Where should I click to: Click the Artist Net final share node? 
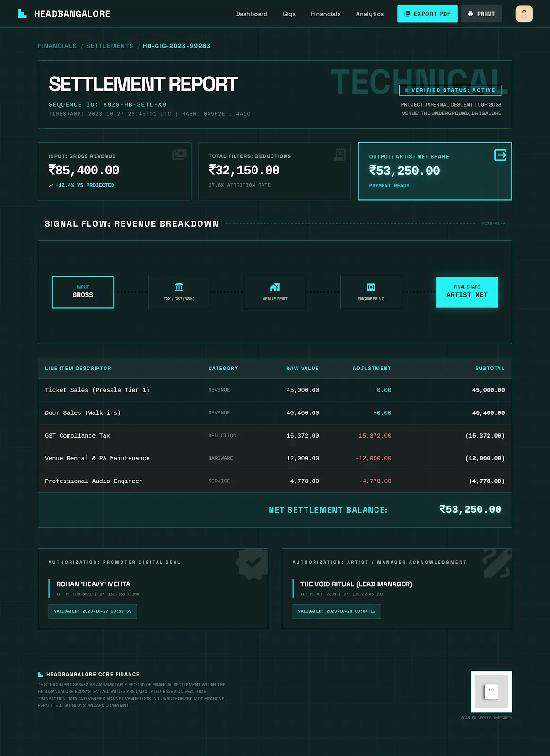pos(466,292)
